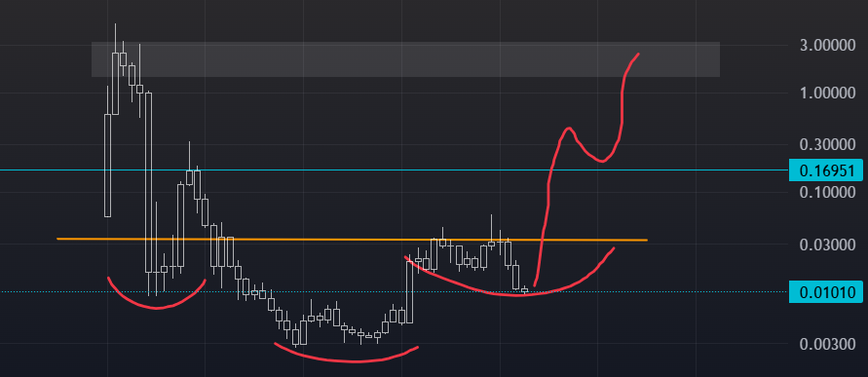The height and width of the screenshot is (377, 868).
Task: Click the 0.16951 cyan price label
Action: click(825, 170)
